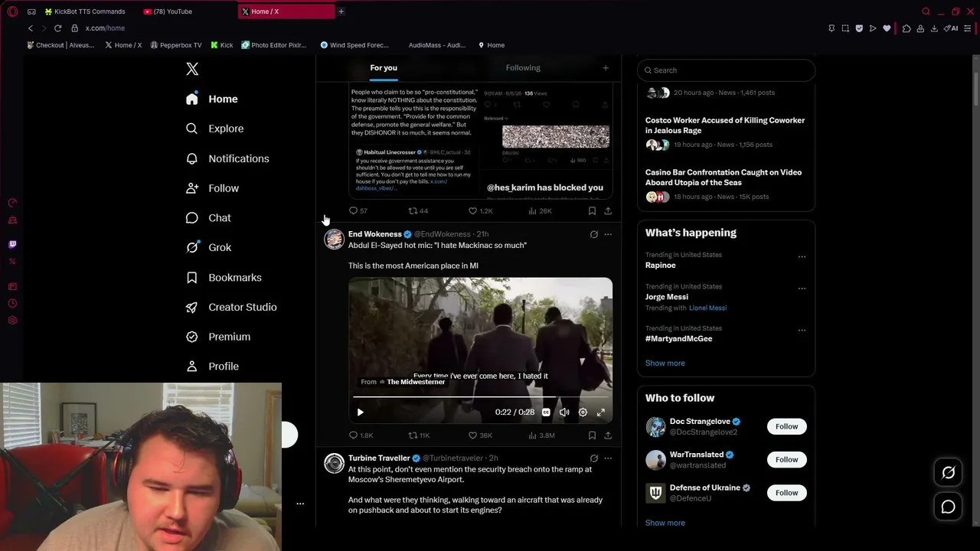The height and width of the screenshot is (551, 980).
Task: Select the For you tab
Action: (x=384, y=67)
